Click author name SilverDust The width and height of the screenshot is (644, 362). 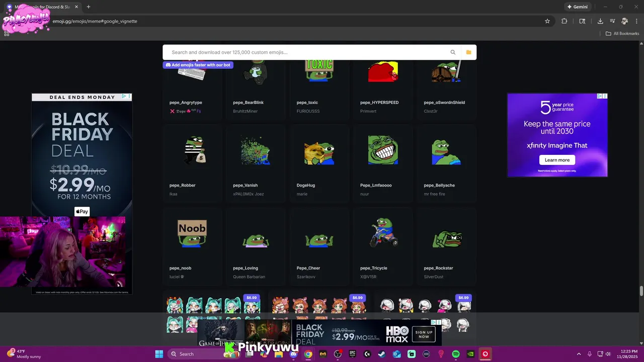pyautogui.click(x=434, y=277)
